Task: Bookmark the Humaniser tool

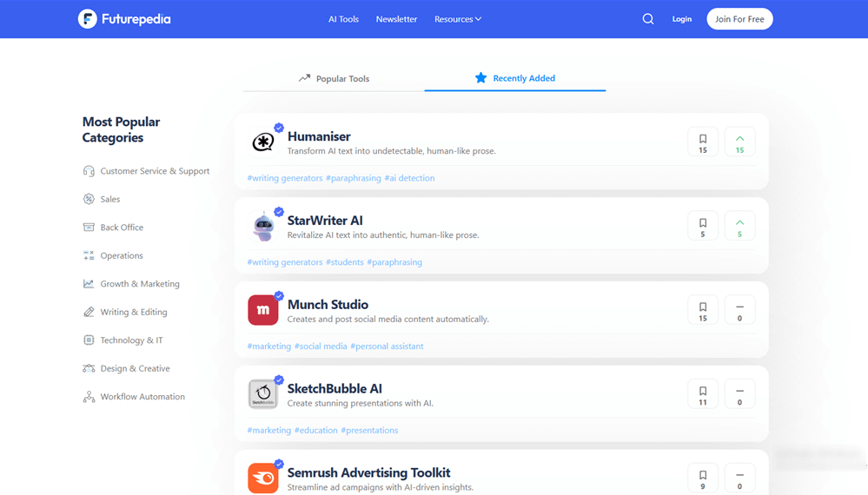Action: (x=703, y=142)
